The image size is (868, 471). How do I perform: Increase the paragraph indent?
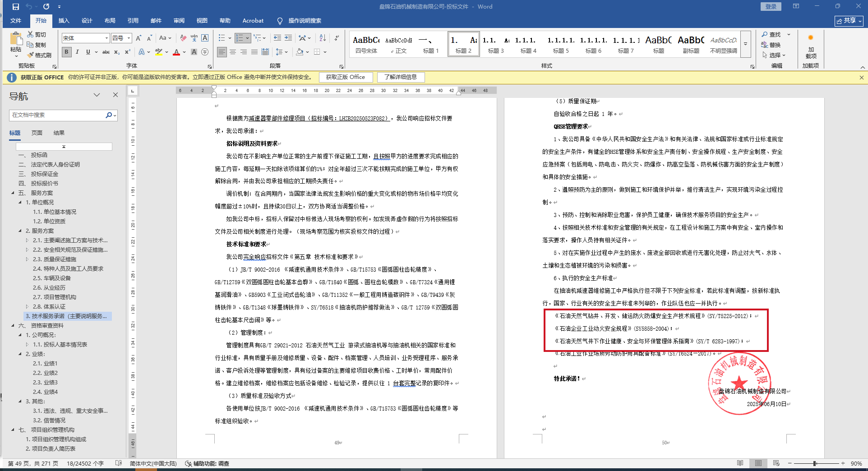click(x=288, y=38)
